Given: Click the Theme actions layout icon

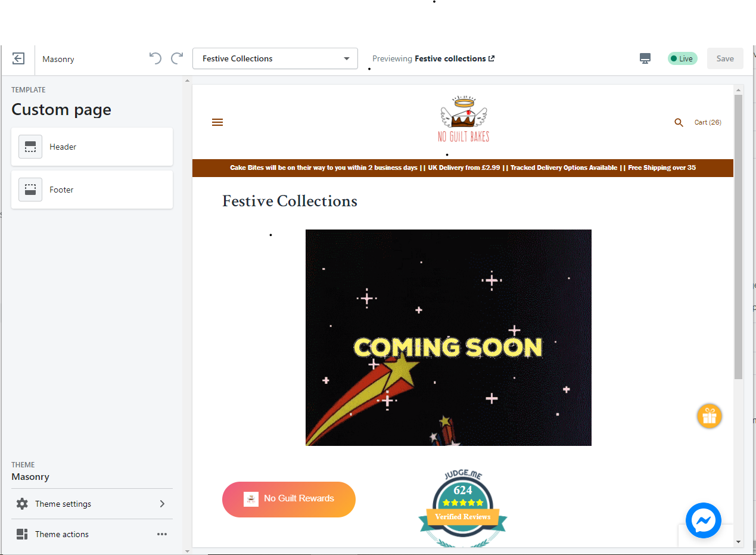Looking at the screenshot, I should pos(22,534).
